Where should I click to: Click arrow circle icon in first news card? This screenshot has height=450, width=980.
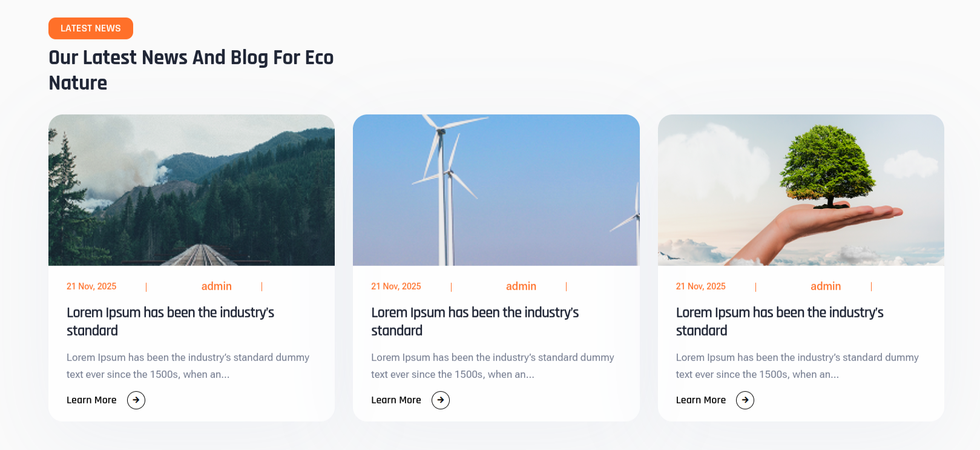point(136,400)
